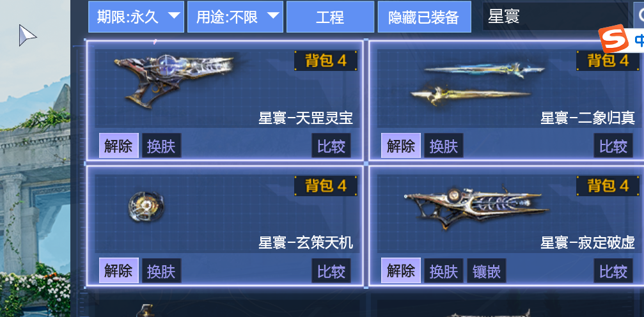
Task: Click the Sogou input method icon
Action: tap(613, 38)
